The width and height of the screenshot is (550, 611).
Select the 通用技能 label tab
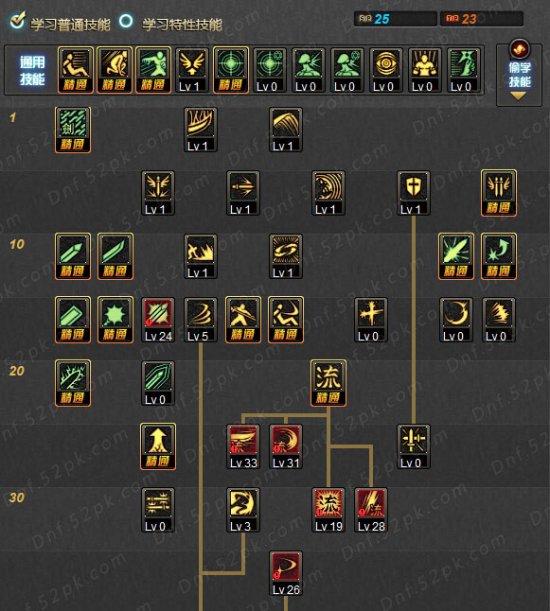(x=32, y=71)
